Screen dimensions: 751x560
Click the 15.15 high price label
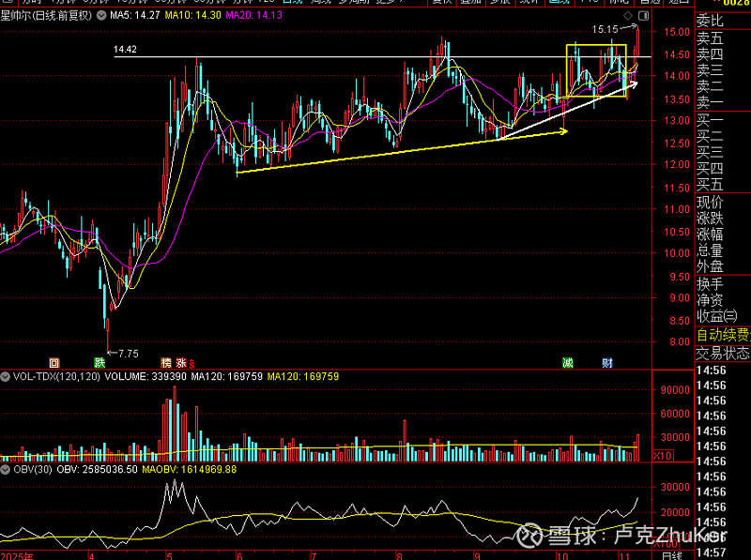coord(605,30)
